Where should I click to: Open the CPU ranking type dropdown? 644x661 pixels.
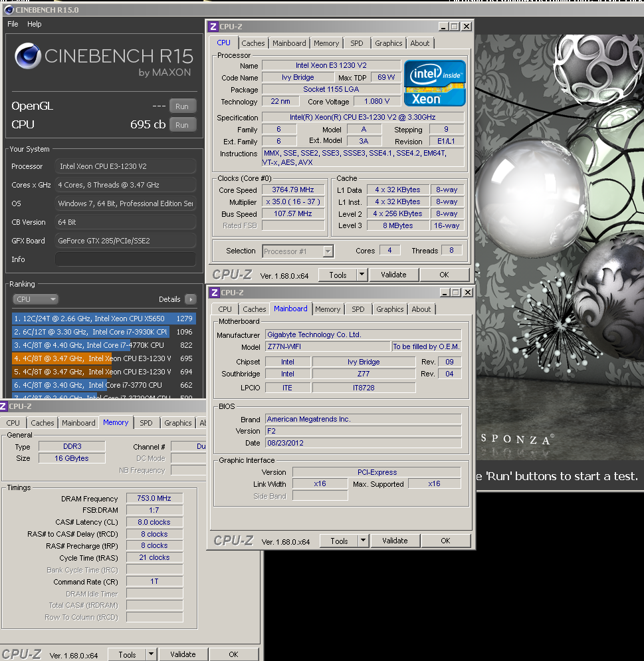point(35,299)
